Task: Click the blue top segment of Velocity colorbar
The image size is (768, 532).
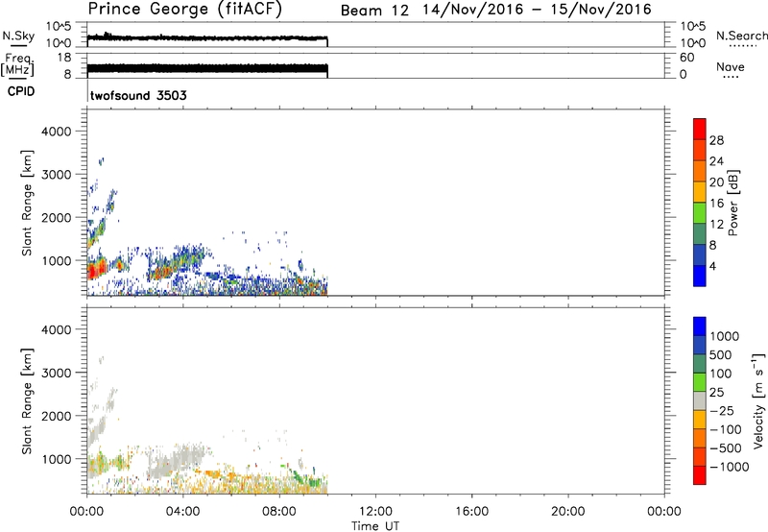Action: pyautogui.click(x=700, y=326)
